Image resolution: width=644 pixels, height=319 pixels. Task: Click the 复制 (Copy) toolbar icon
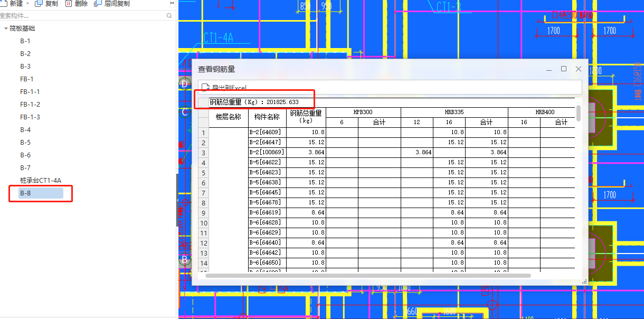[x=39, y=4]
